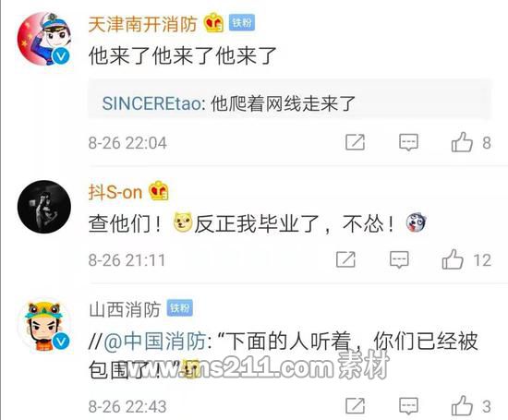Open the 天津南开消防 username
508x420 pixels.
[142, 24]
